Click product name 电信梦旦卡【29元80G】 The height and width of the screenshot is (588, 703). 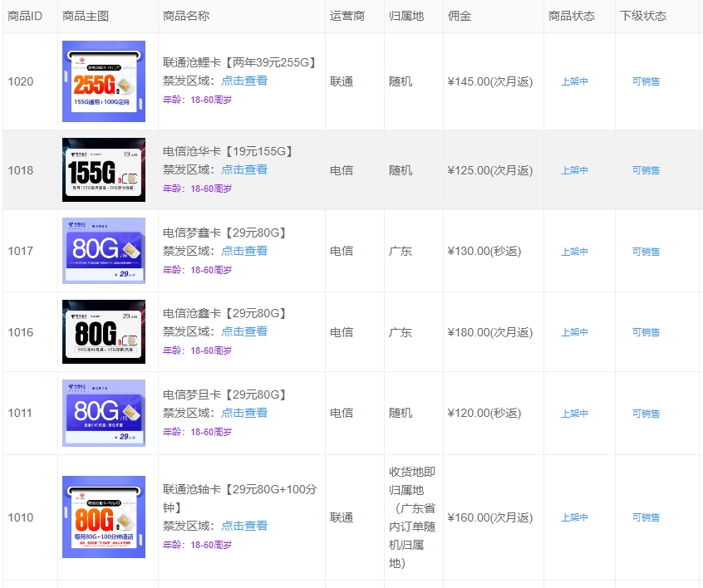225,394
